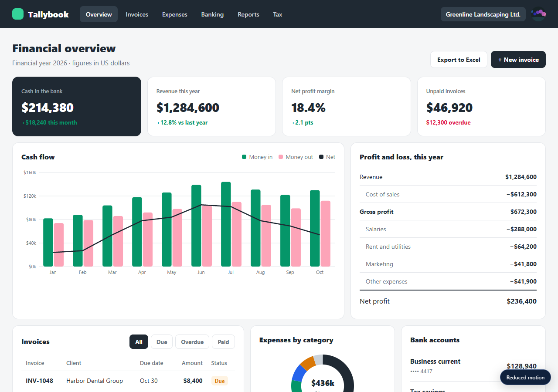This screenshot has height=392, width=558.
Task: Click the Revenue this year card
Action: (211, 107)
